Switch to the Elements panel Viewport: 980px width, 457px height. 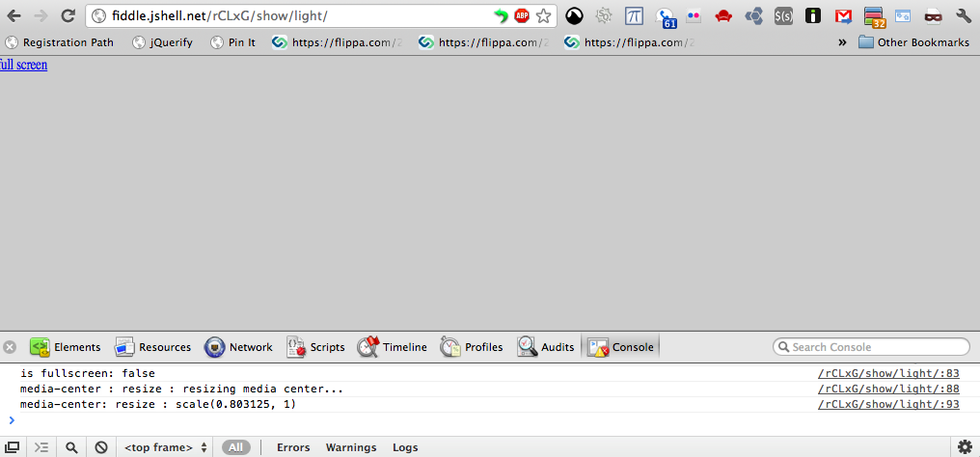(x=65, y=347)
